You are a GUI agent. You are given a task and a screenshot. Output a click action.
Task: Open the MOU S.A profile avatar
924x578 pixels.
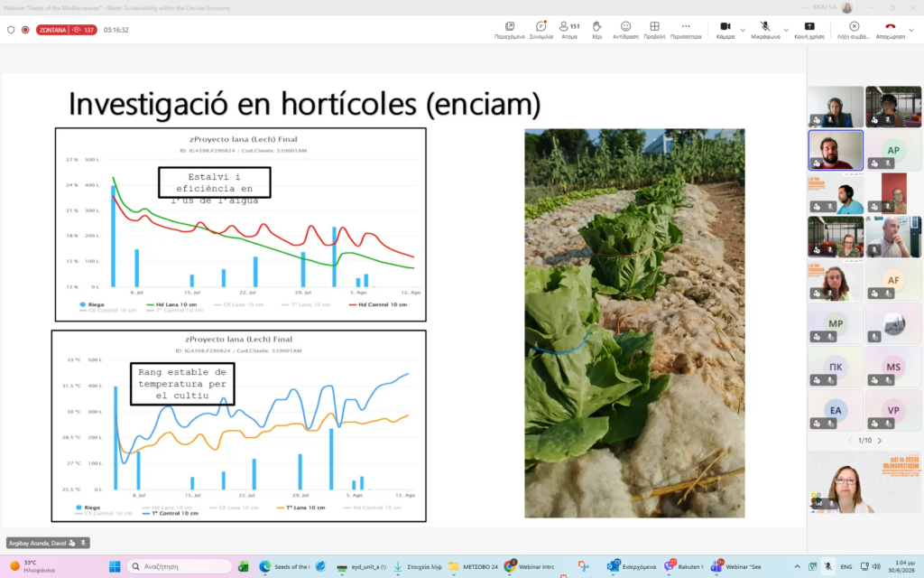pos(846,7)
